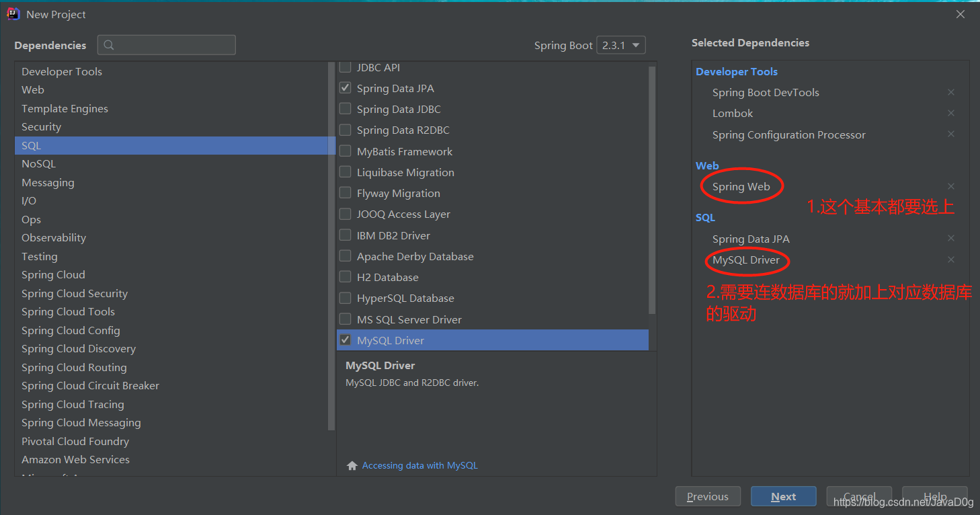Check the MyBatis Framework option

click(x=345, y=151)
